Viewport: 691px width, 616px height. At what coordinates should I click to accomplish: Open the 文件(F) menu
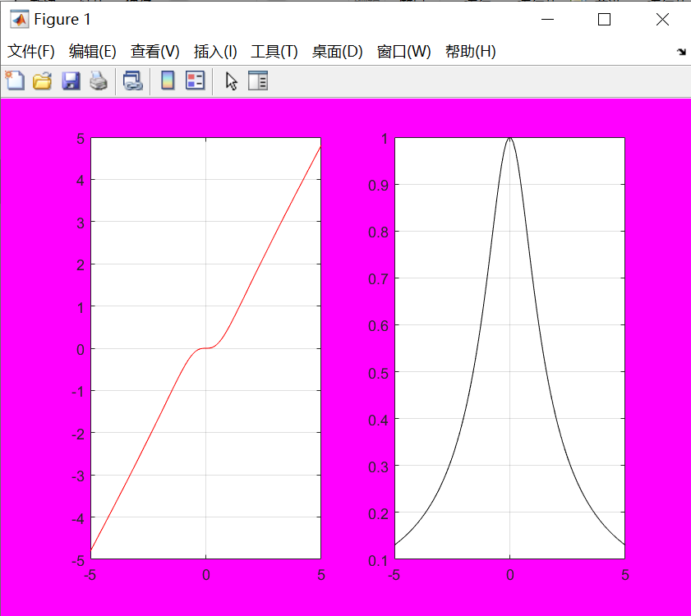click(31, 51)
